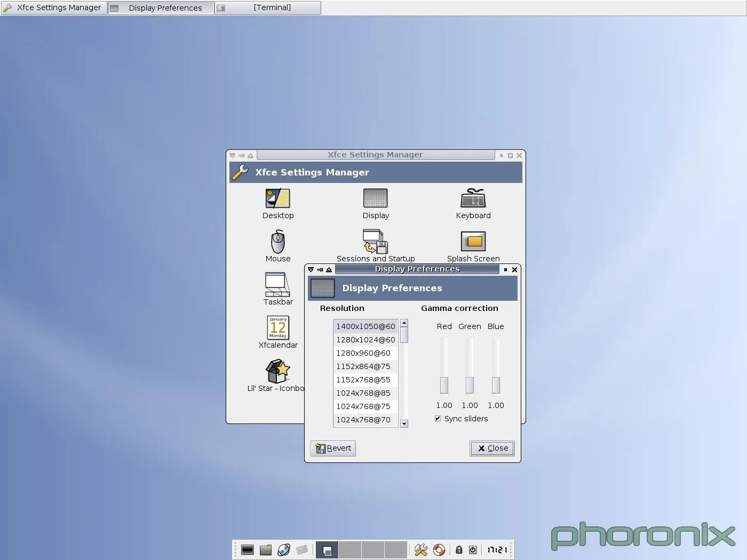Switch to the second workspace in pager
The width and height of the screenshot is (747, 560).
click(x=350, y=550)
